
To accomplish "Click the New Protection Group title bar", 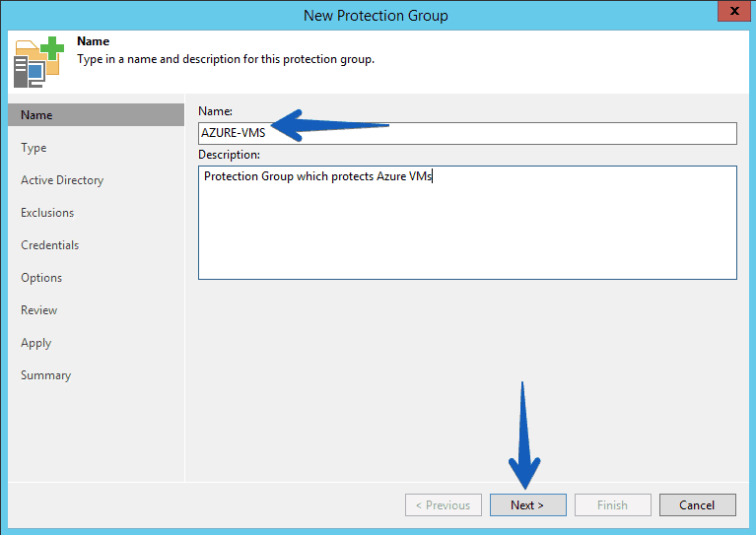I will [376, 16].
